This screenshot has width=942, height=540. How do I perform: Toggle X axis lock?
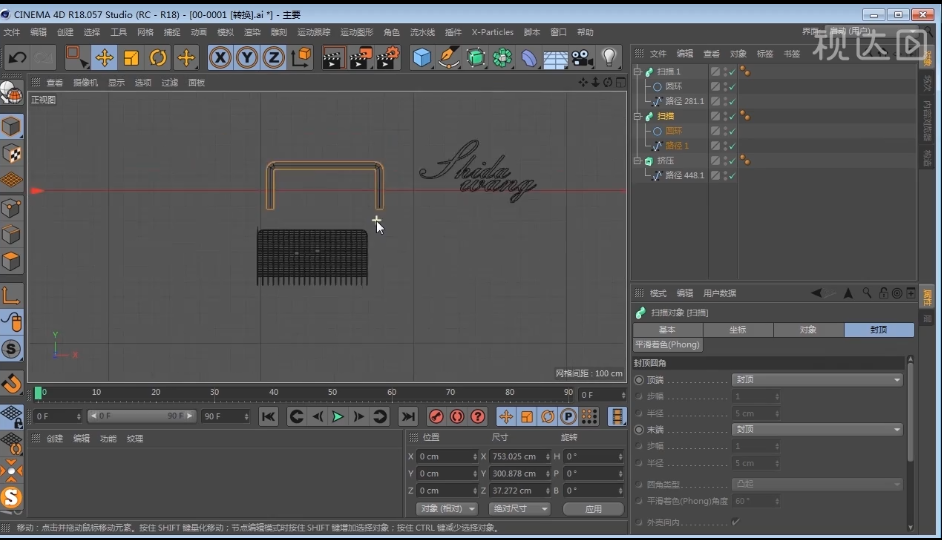tap(220, 58)
